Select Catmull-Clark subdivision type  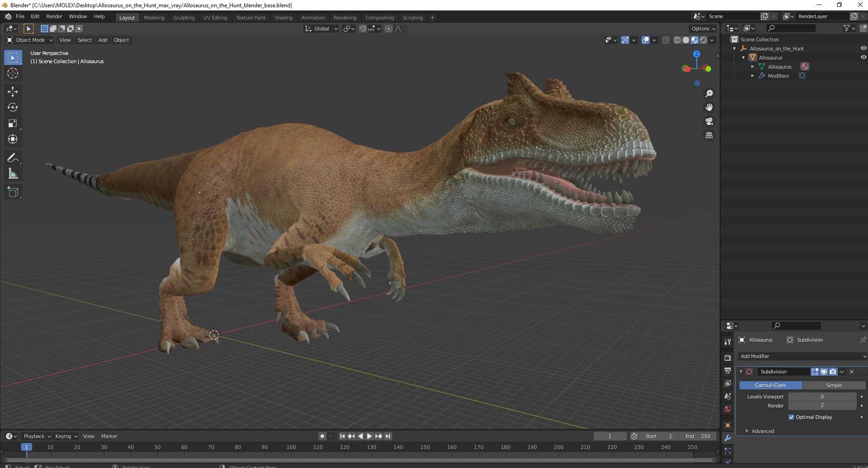(x=770, y=385)
